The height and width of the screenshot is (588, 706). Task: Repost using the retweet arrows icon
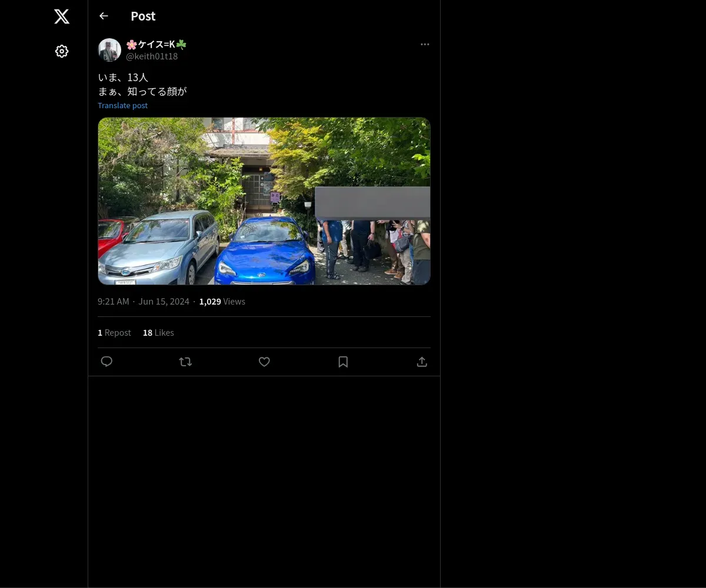(185, 362)
